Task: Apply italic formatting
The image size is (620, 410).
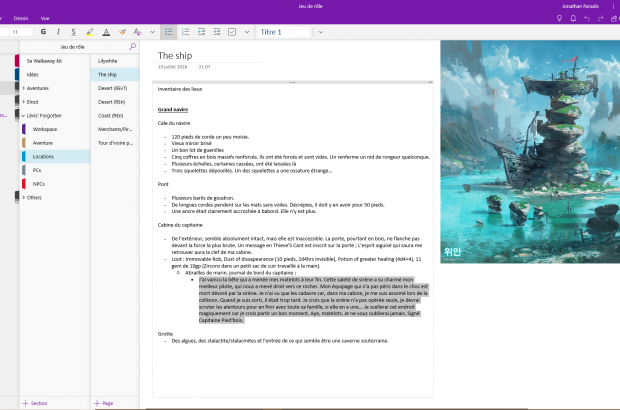Action: click(x=59, y=32)
